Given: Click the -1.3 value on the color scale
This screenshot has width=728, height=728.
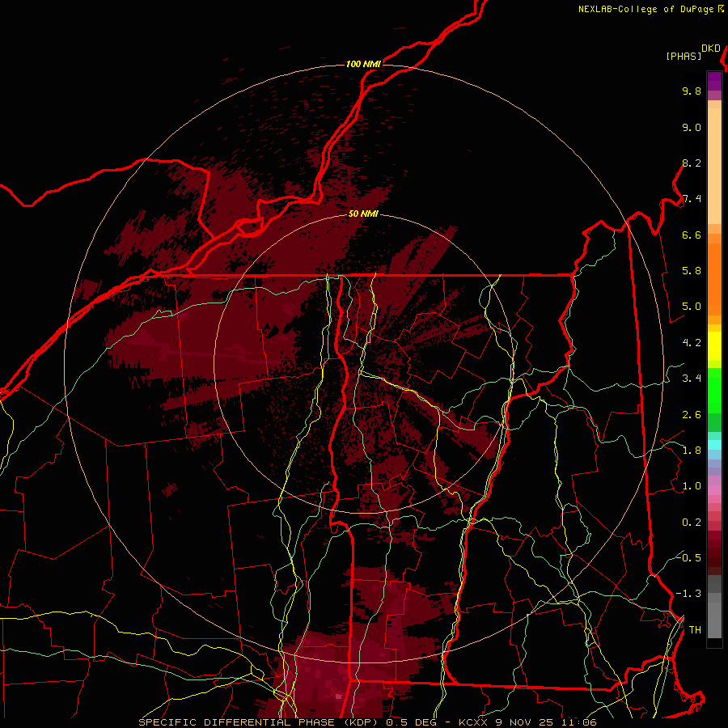Looking at the screenshot, I should click(x=688, y=594).
